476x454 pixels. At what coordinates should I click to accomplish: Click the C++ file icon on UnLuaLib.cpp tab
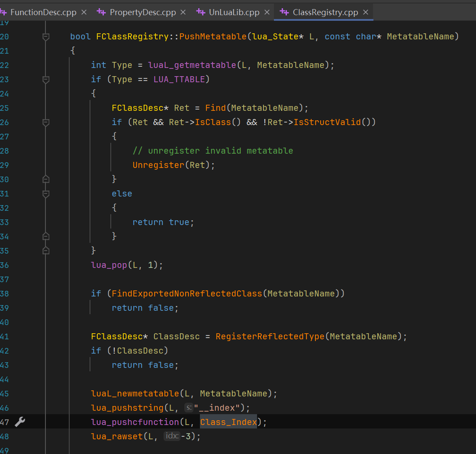coord(200,12)
